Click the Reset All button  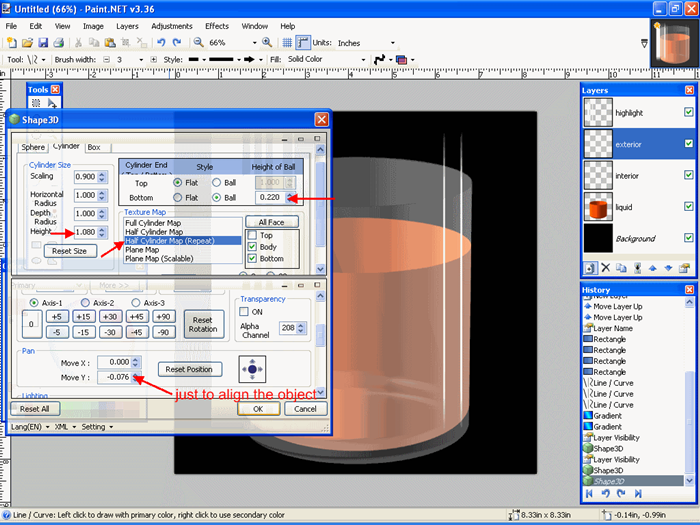(34, 409)
